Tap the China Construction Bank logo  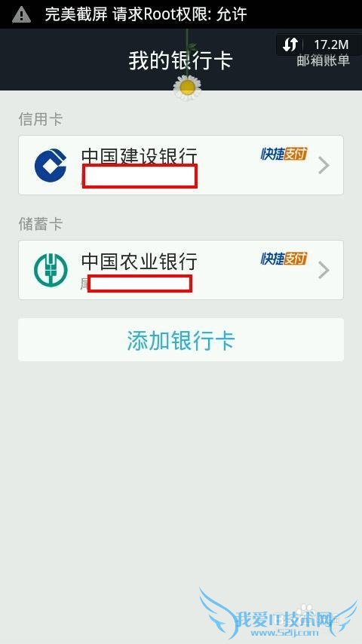(x=51, y=165)
